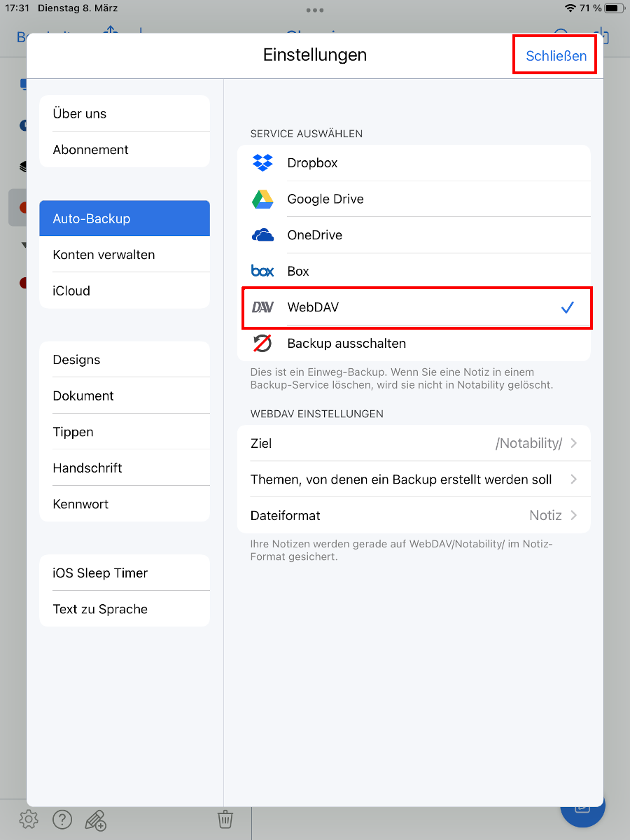
Task: Open the Über uns section
Action: (x=80, y=113)
